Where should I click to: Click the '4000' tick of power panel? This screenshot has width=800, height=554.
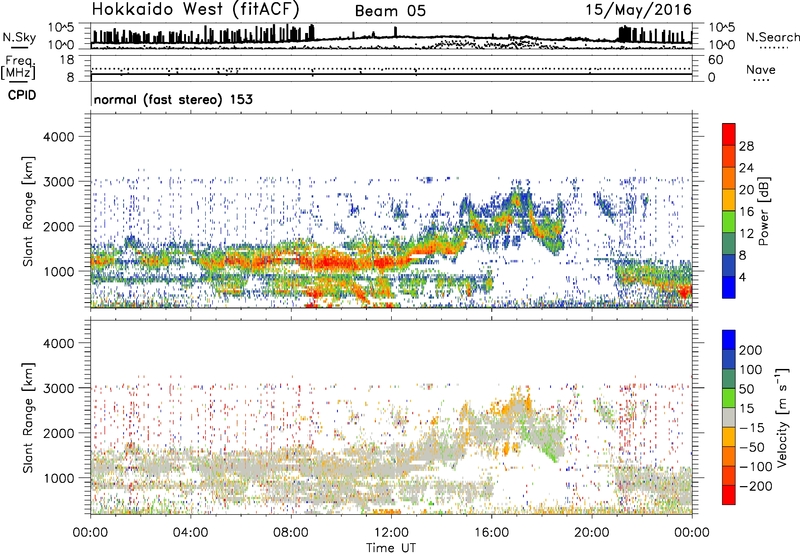coord(58,137)
